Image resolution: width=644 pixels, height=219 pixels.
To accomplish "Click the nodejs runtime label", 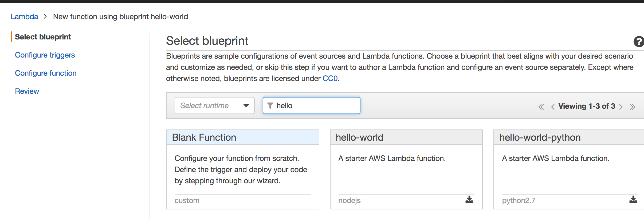I will coord(349,200).
